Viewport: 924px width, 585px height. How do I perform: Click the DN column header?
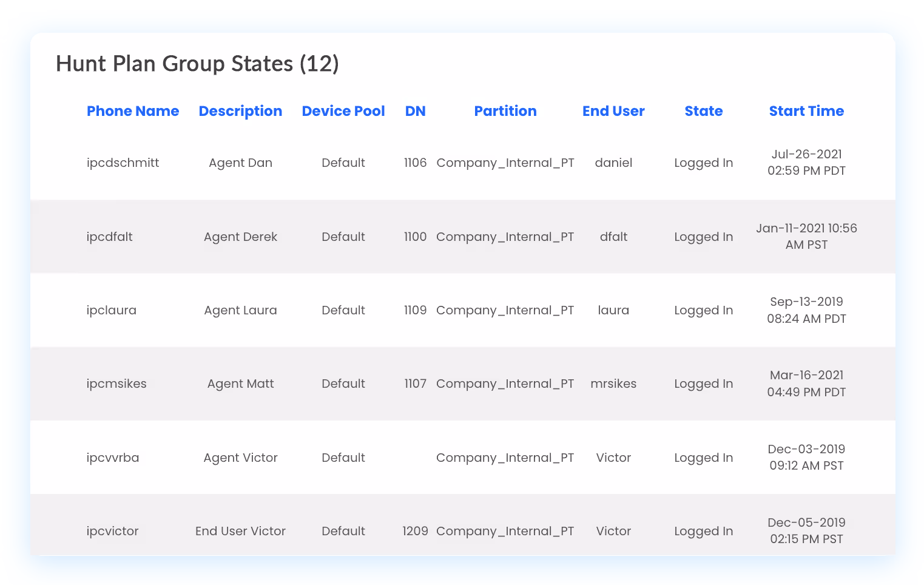[x=416, y=111]
